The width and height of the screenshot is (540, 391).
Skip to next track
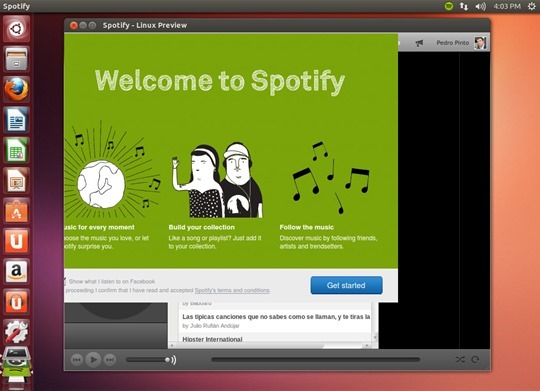(x=110, y=360)
